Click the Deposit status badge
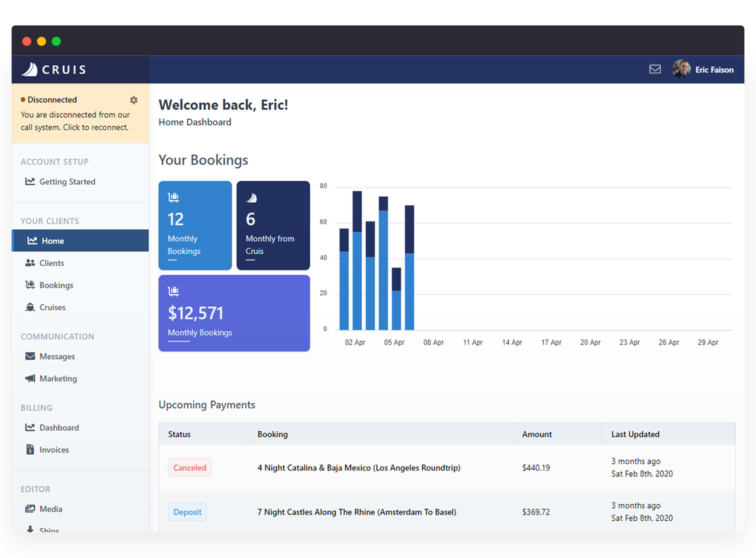756x558 pixels. tap(187, 512)
